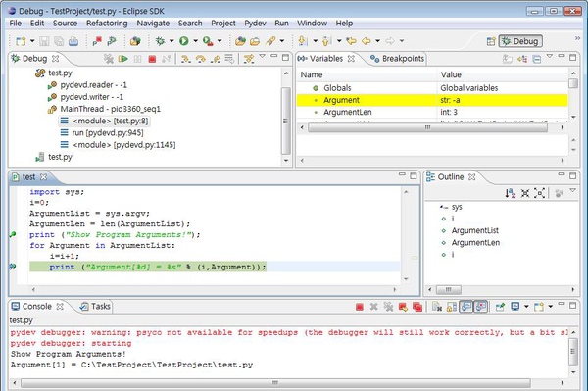
Task: Click the Drop to Frame icon
Action: (229, 59)
